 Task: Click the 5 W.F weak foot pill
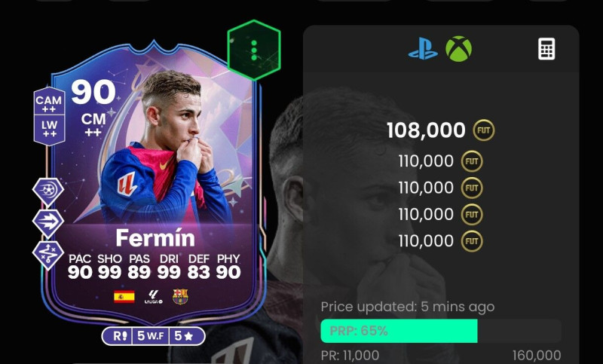(x=150, y=336)
